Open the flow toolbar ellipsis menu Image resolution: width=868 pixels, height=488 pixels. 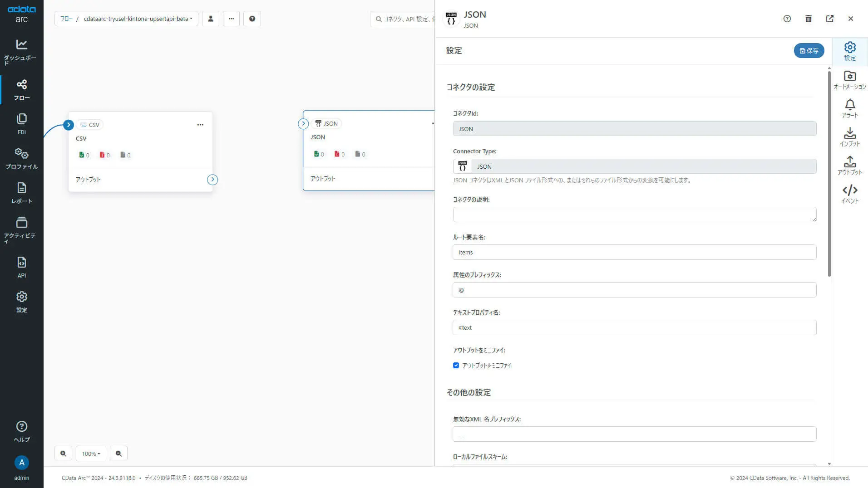coord(232,19)
